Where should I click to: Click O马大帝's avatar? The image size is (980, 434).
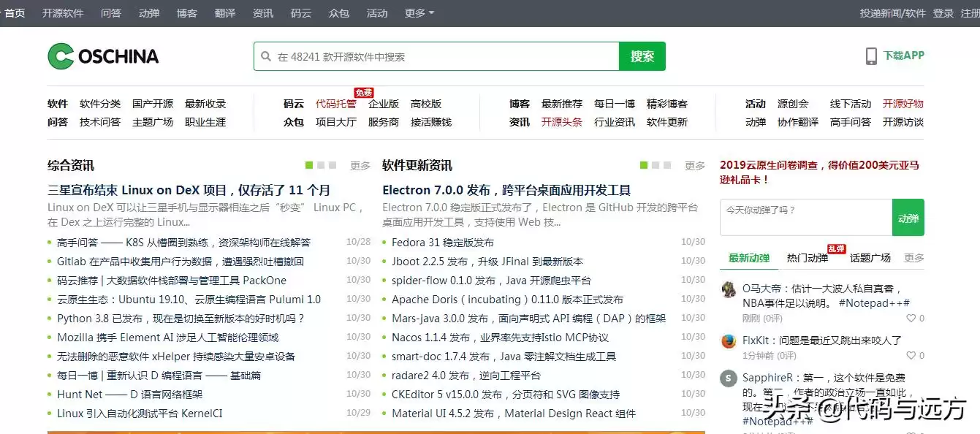[x=728, y=290]
